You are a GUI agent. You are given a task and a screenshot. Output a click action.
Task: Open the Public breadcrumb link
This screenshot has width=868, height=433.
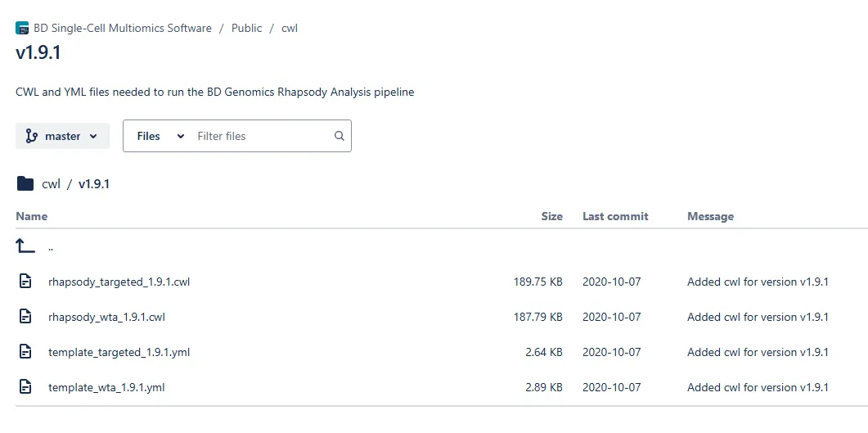click(x=246, y=28)
